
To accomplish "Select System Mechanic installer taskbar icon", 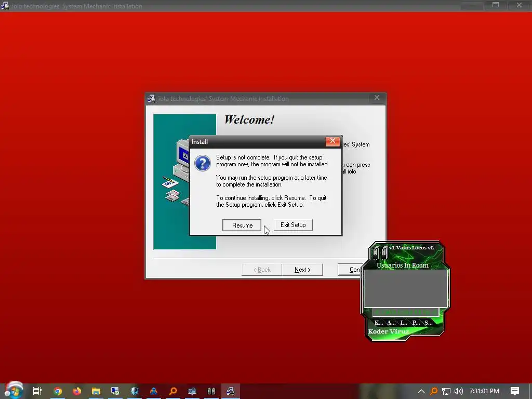I will click(230, 391).
